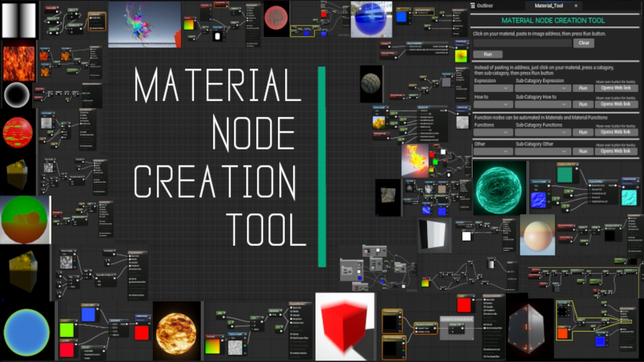The height and width of the screenshot is (362, 644).
Task: Click the orange color node in bottom-right graph
Action: coord(563,333)
